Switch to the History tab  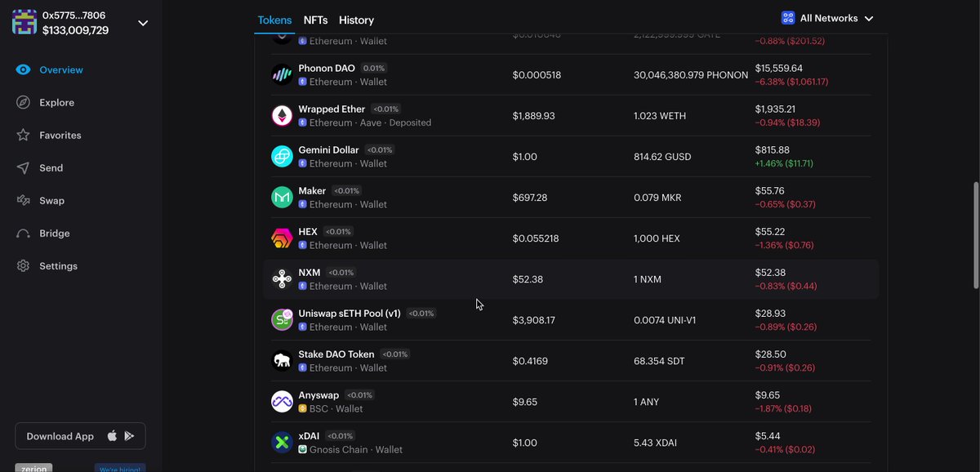(356, 20)
